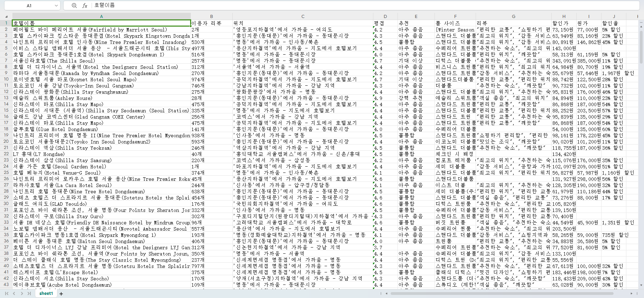644x298 pixels.
Task: Click the '룸 사이즈' header cell
Action: pyautogui.click(x=455, y=23)
